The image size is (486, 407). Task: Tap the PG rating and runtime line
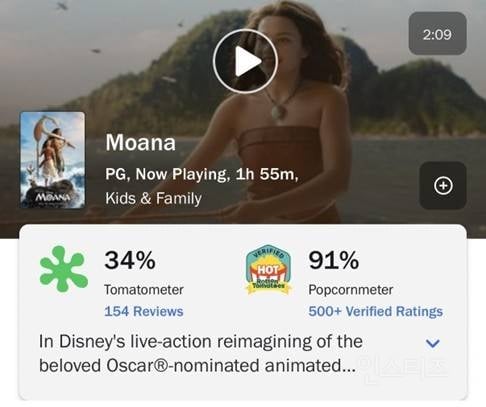pos(202,174)
